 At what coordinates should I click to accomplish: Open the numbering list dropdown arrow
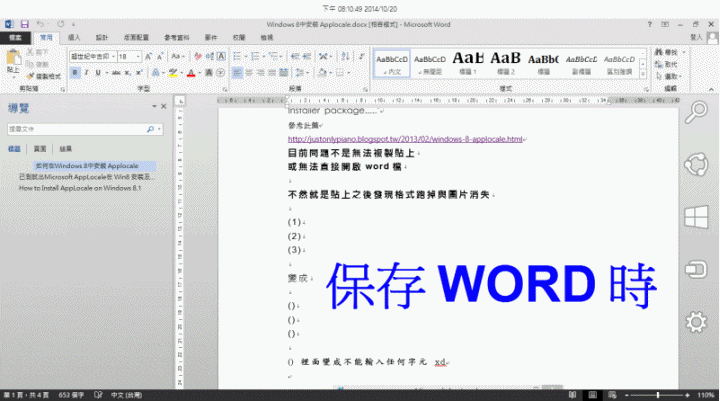(x=264, y=56)
